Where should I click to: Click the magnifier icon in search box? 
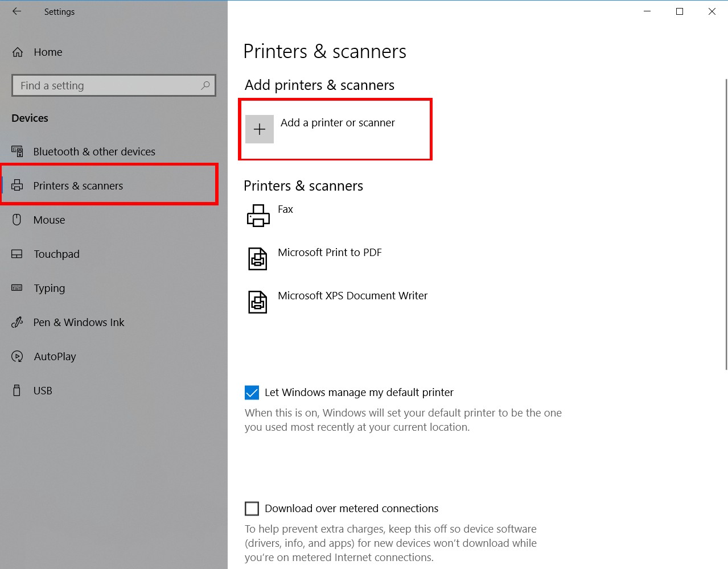coord(205,85)
